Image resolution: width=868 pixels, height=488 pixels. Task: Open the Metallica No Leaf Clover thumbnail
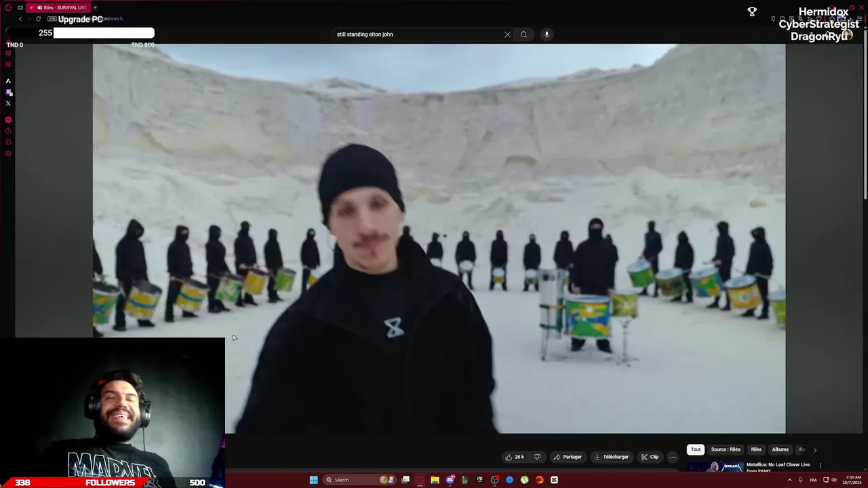pos(715,467)
